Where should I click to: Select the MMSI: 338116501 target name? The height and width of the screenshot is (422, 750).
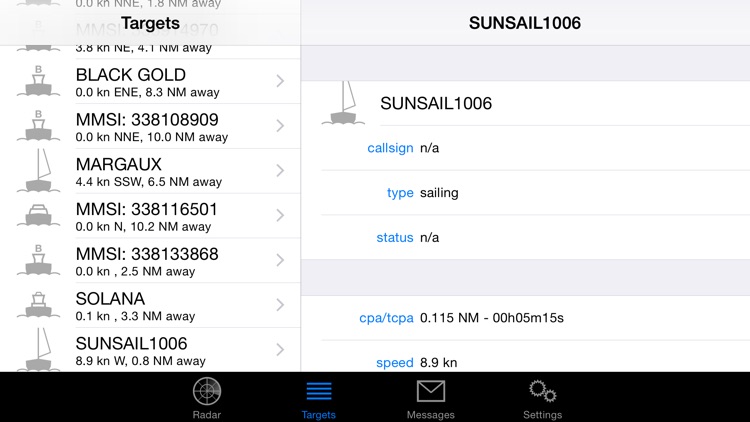coord(146,209)
